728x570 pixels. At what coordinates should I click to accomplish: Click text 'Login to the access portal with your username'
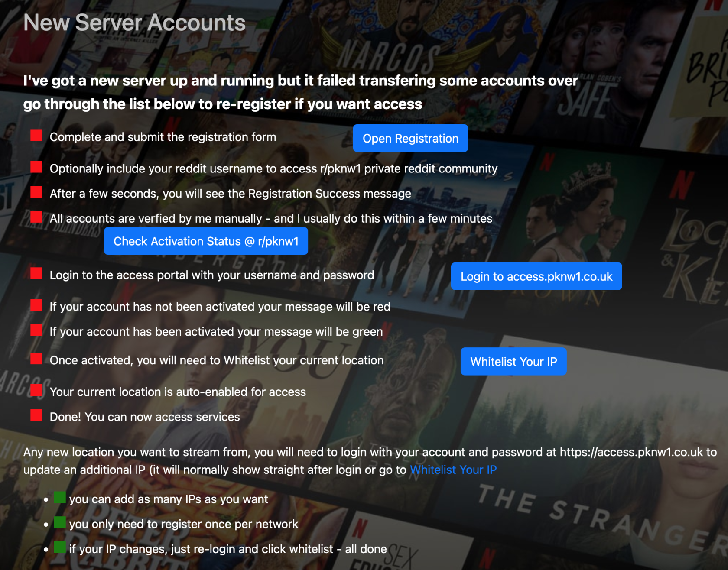coord(212,275)
